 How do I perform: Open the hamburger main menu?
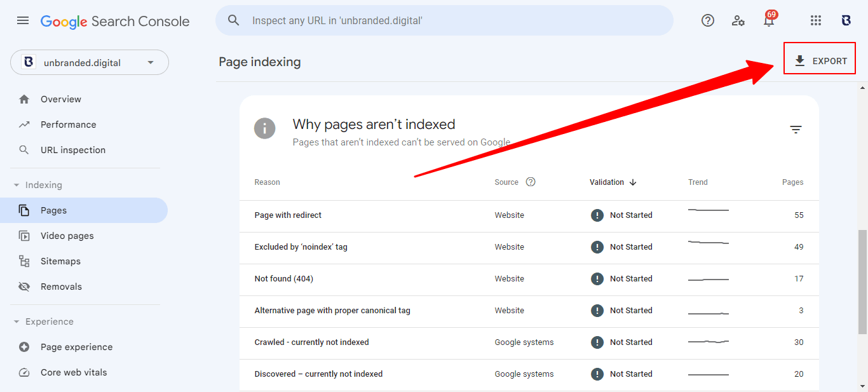point(23,21)
